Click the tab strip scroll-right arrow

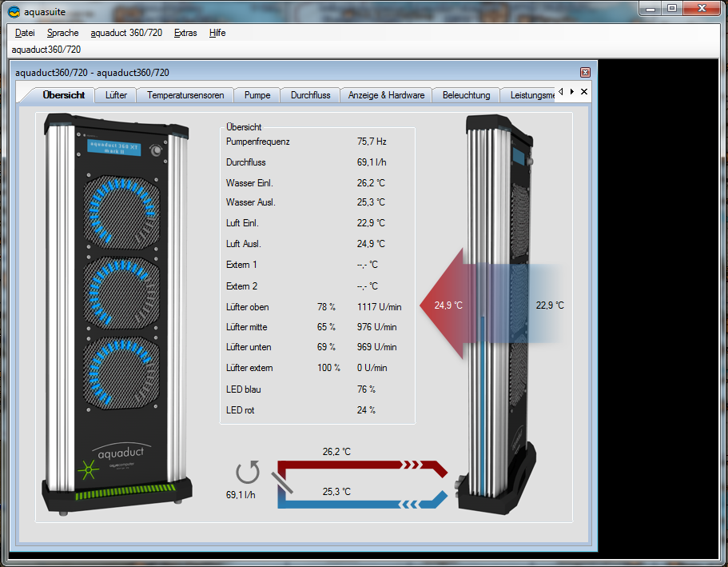pyautogui.click(x=572, y=91)
